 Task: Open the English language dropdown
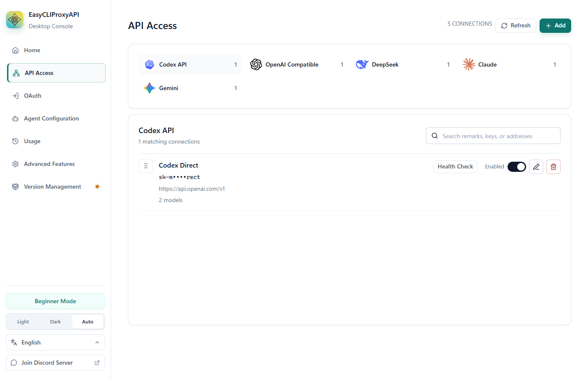55,342
